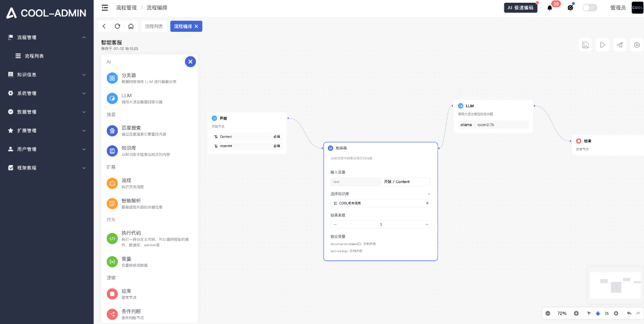Select the pointer arrow tool
644x324 pixels.
click(589, 314)
